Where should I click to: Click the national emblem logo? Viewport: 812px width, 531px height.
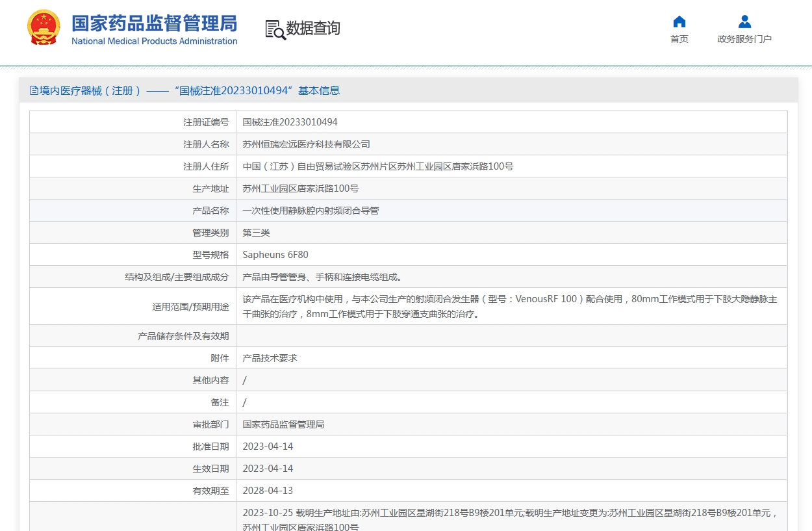click(x=44, y=27)
